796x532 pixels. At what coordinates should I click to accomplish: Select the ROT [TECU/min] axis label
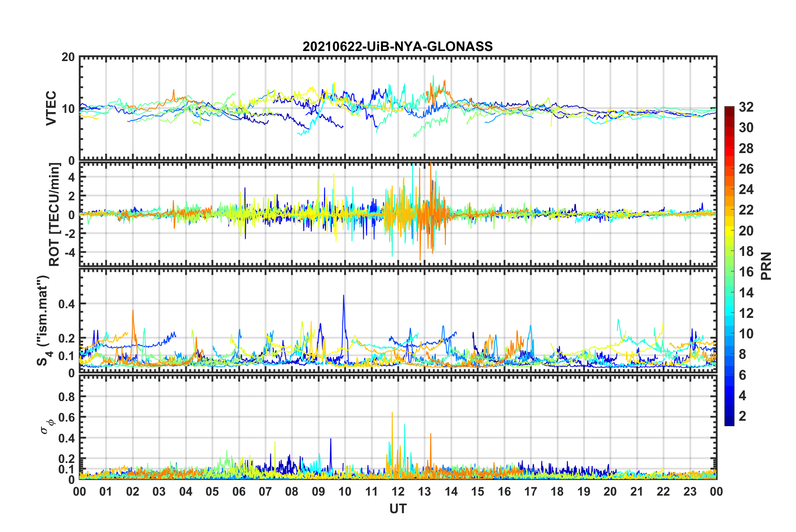pos(54,215)
